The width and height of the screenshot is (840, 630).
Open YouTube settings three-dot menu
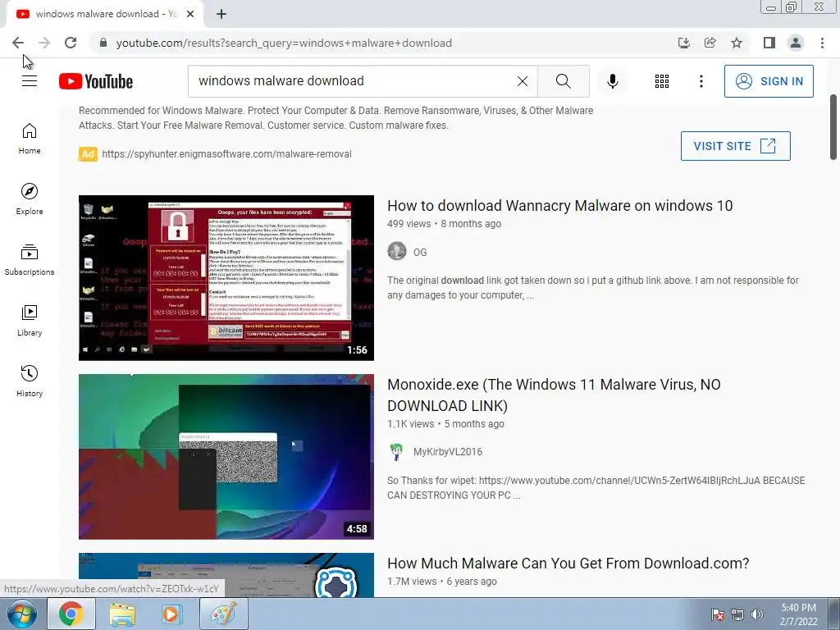click(x=701, y=81)
